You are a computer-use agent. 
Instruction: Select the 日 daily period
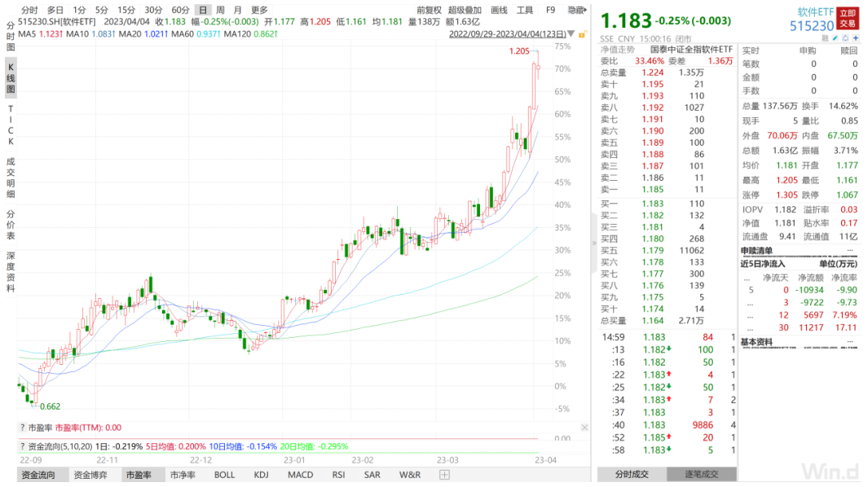pyautogui.click(x=203, y=10)
